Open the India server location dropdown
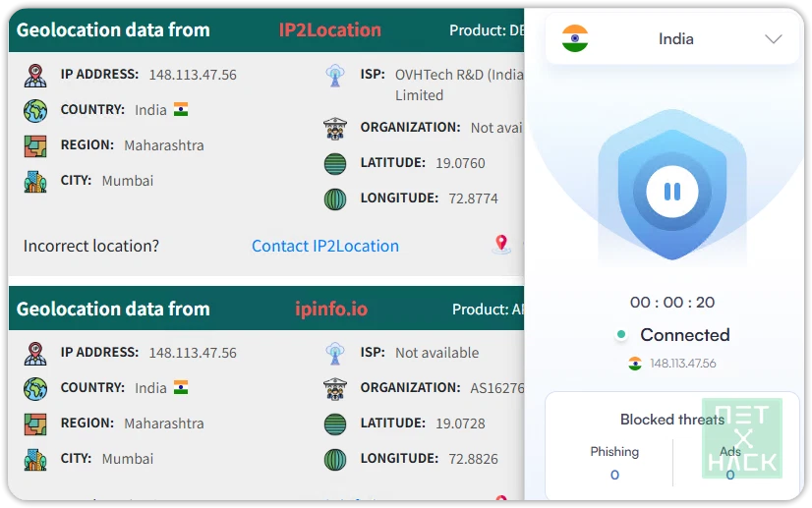812x508 pixels. pos(671,39)
